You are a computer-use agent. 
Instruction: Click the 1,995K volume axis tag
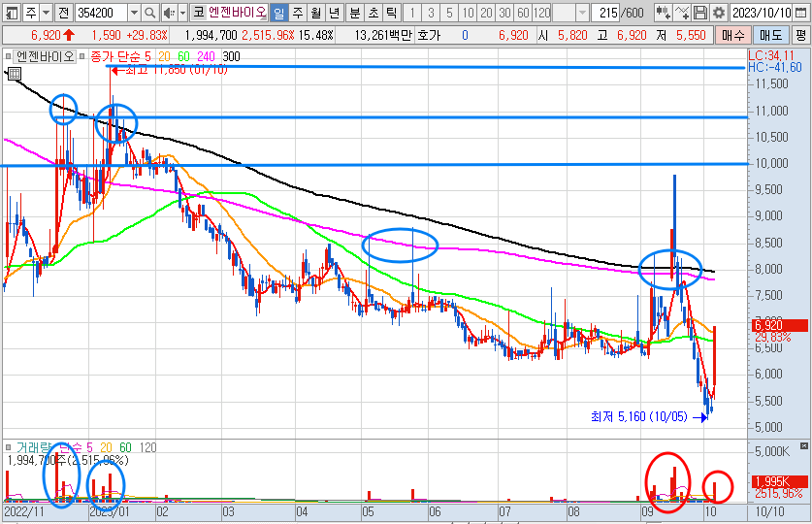point(779,481)
